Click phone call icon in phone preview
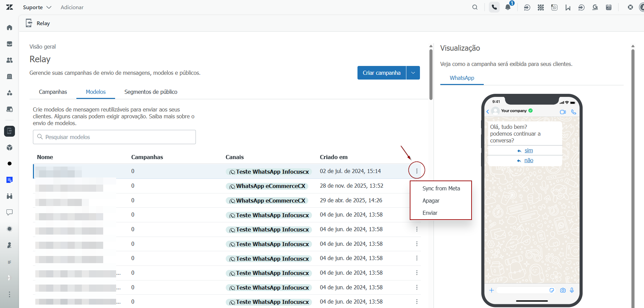The image size is (644, 308). coord(574,112)
